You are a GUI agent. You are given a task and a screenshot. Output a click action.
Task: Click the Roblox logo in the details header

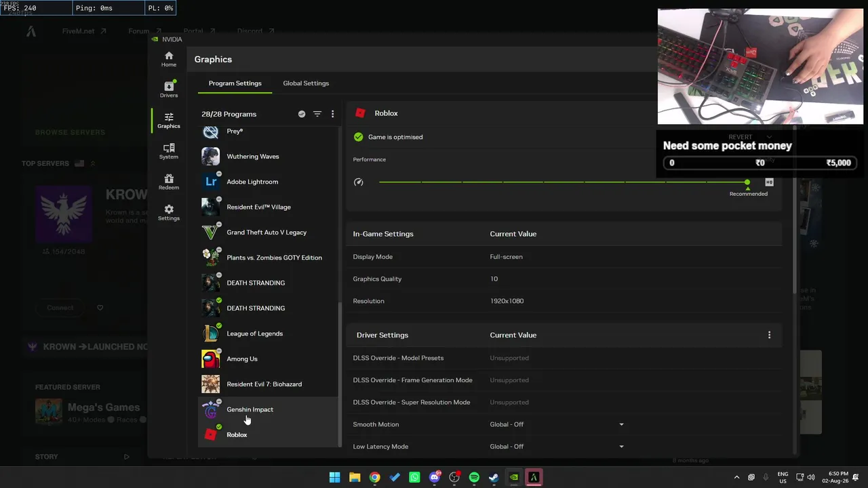coord(360,113)
